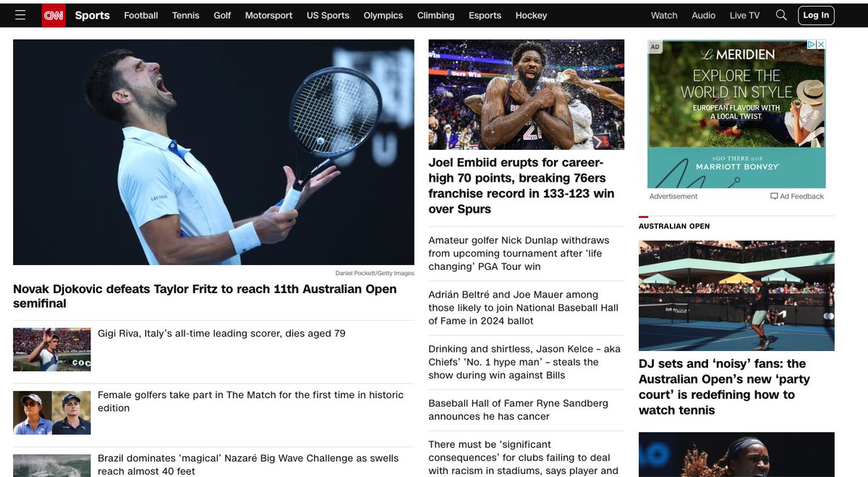This screenshot has height=477, width=868.
Task: Read Female golfers in The Match story
Action: point(250,401)
